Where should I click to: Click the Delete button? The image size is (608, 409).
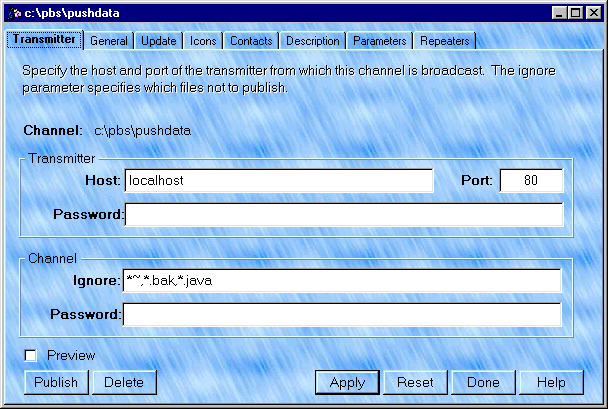124,382
